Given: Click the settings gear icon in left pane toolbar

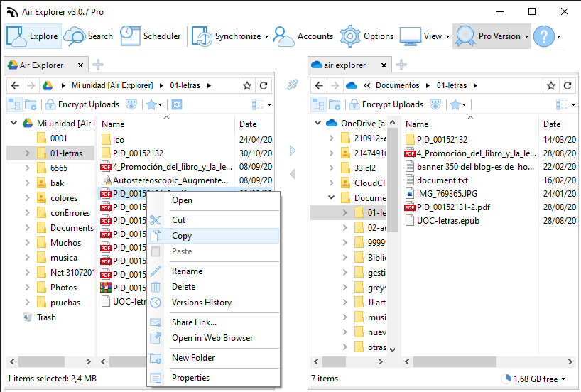Looking at the screenshot, I should click(177, 105).
